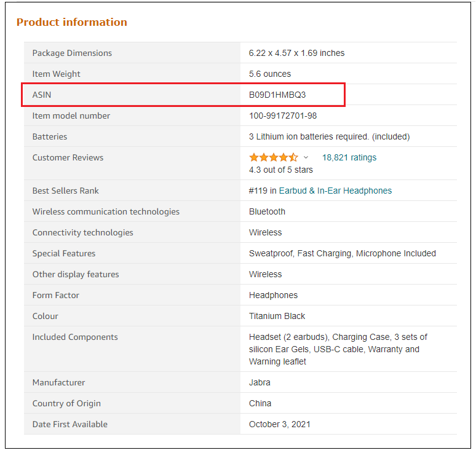476x453 pixels.
Task: Click the Customer Reviews row label
Action: [68, 157]
